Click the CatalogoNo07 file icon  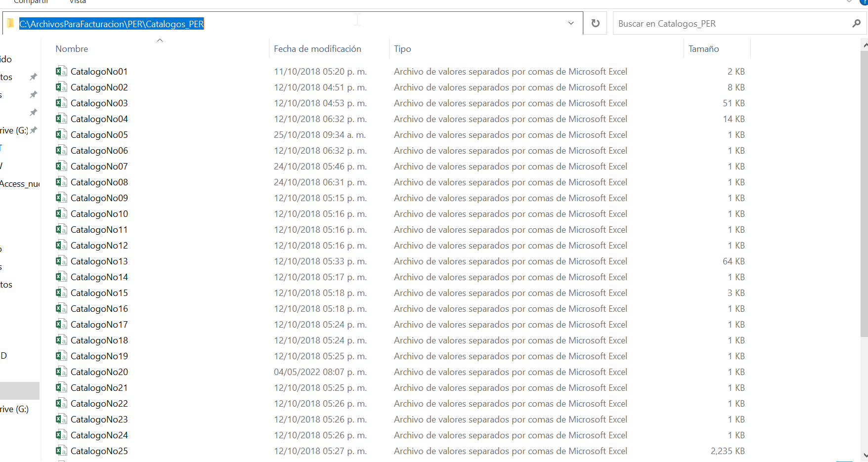point(61,166)
